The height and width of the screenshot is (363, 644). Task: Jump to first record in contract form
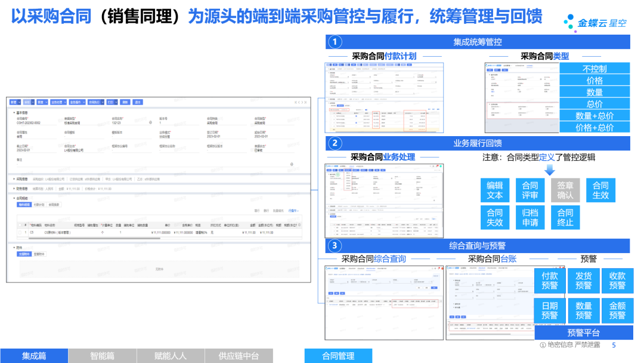click(x=296, y=102)
